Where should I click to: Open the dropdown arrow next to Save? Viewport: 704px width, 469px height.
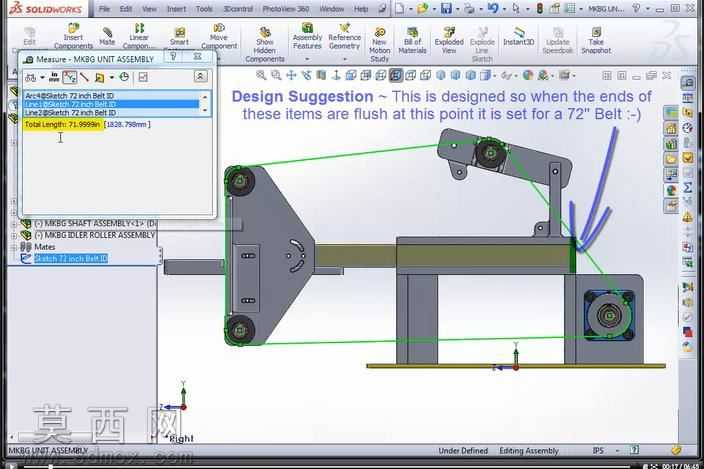pos(457,9)
